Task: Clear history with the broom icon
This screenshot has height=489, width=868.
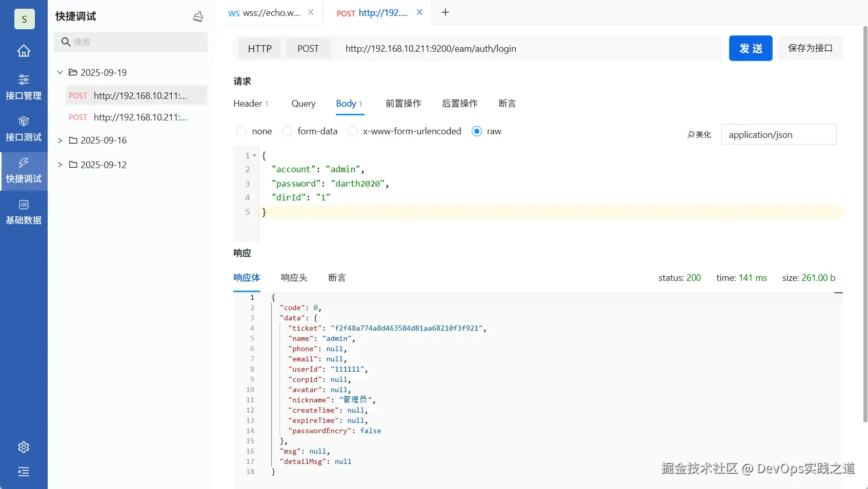Action: click(x=198, y=17)
